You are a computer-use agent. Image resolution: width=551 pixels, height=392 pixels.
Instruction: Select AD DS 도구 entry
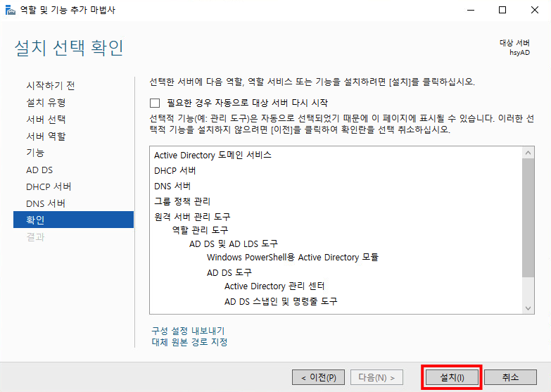click(x=229, y=272)
